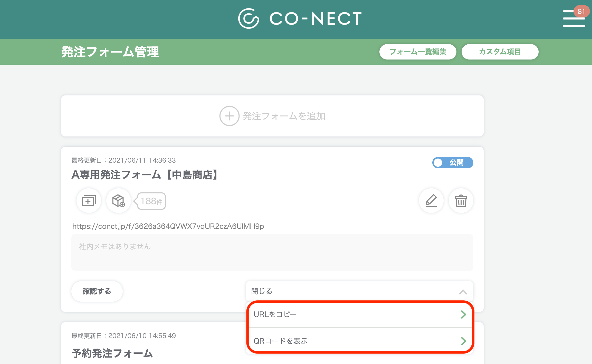This screenshot has width=592, height=364.
Task: Click the 発注フォーム管理 page heading
Action: point(110,52)
